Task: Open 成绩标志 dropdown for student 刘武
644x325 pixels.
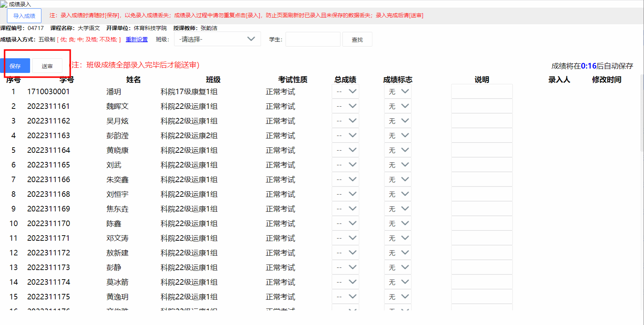Action: coord(398,165)
